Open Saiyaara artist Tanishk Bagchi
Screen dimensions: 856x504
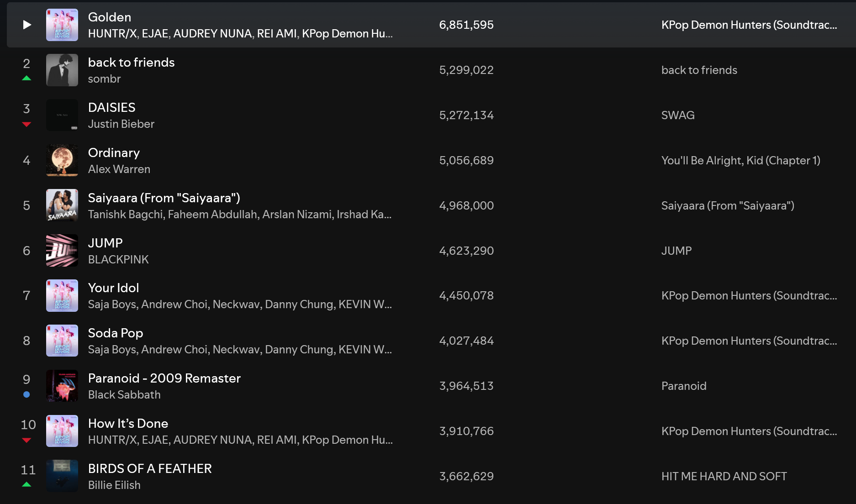click(x=126, y=214)
